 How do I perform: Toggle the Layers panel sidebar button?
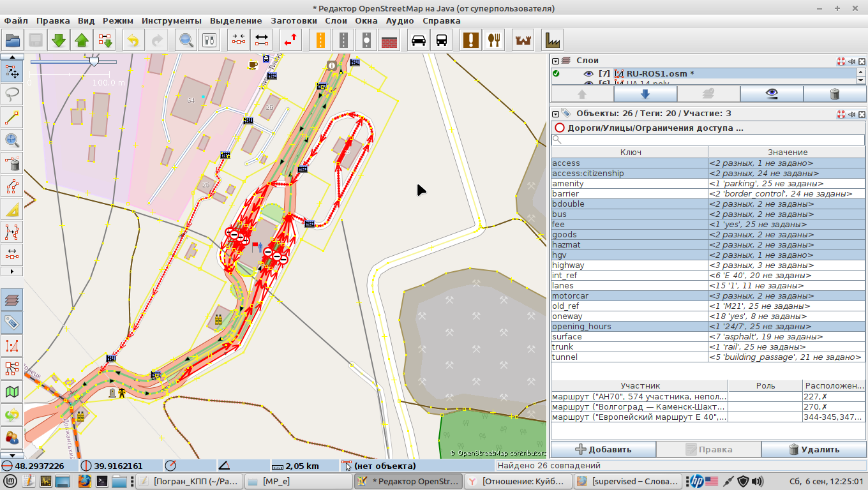click(x=12, y=299)
